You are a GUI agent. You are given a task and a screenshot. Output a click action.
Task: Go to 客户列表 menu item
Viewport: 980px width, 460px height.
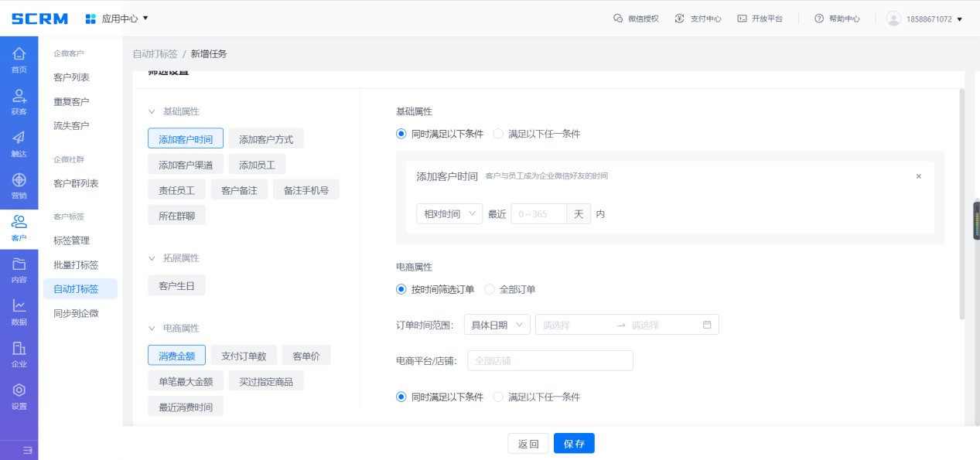pos(71,77)
